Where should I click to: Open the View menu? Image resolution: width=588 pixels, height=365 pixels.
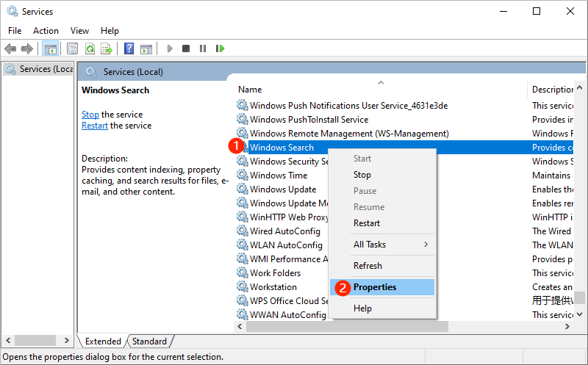coord(79,31)
